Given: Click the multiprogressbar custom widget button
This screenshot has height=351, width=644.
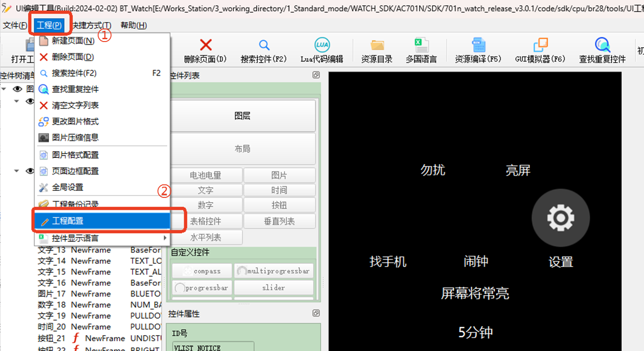Looking at the screenshot, I should point(274,271).
